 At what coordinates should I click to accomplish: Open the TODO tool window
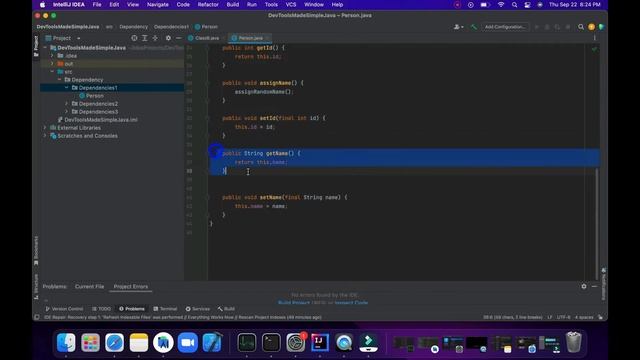(x=101, y=309)
